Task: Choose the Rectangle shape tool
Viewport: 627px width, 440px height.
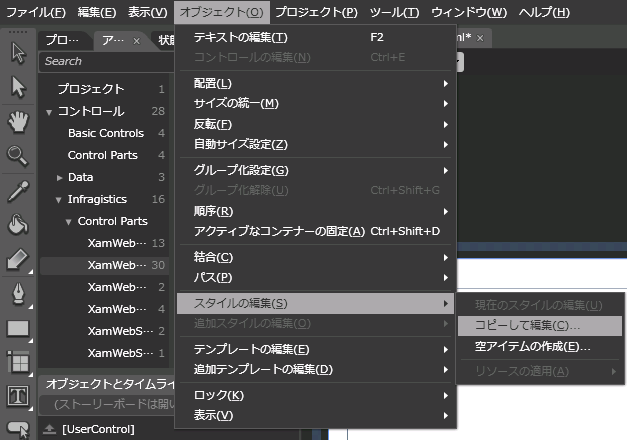Action: pos(17,328)
